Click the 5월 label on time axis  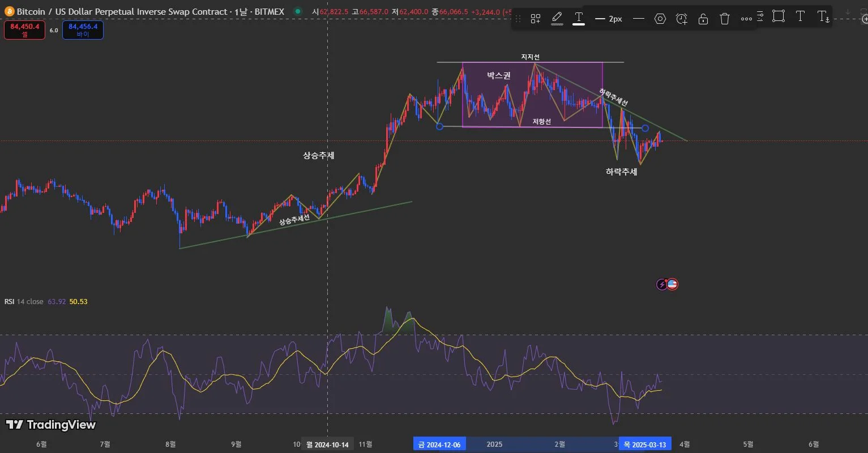pos(748,445)
